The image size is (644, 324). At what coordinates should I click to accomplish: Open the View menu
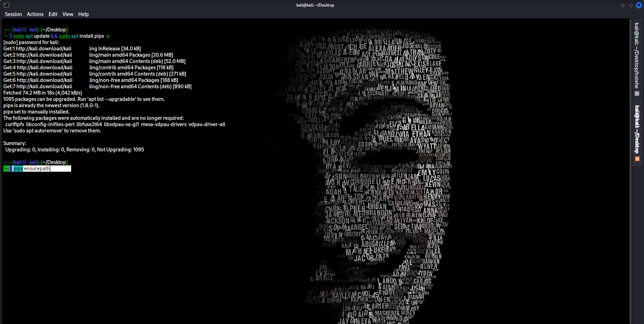pos(68,14)
